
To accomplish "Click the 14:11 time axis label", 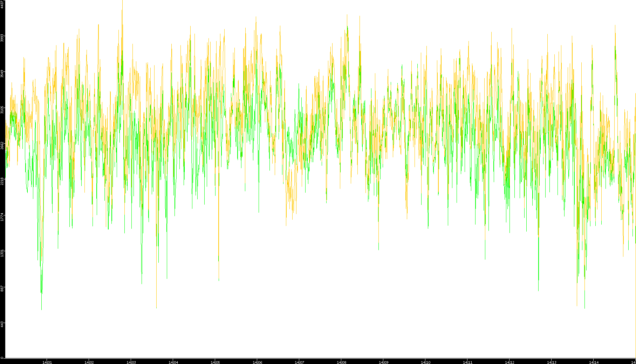I will tap(467, 362).
